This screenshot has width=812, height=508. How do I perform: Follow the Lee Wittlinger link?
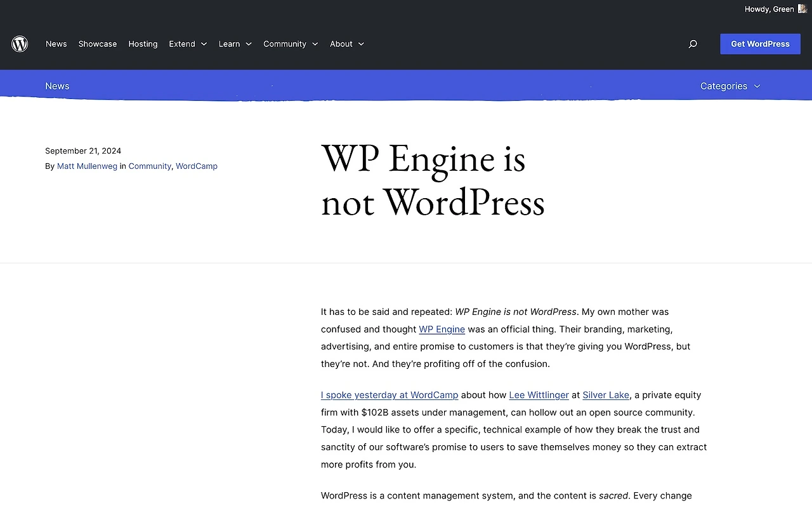point(539,395)
